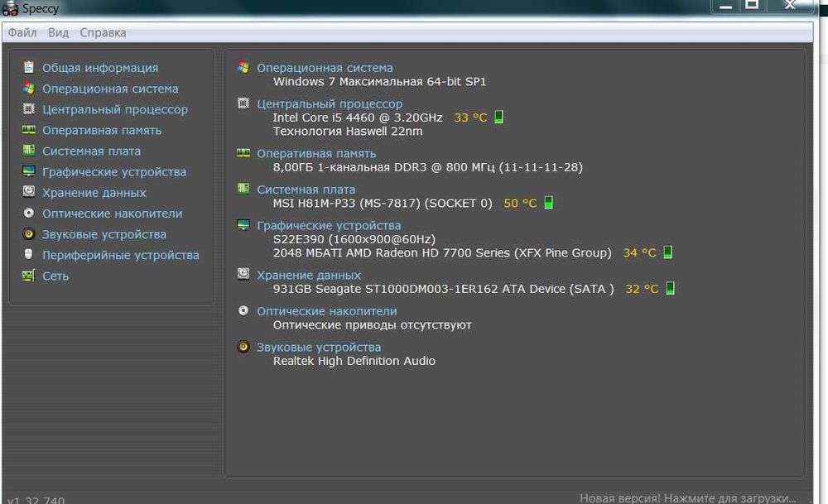Screen dimensions: 828x504
Task: Click the AMD Radeon HD 7700 Series line
Action: [x=442, y=252]
